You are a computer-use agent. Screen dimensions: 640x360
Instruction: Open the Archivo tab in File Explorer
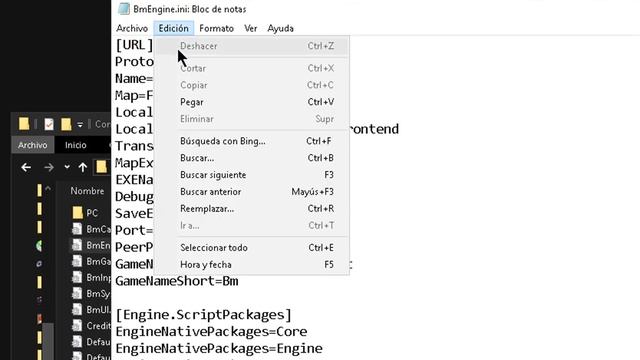coord(32,145)
